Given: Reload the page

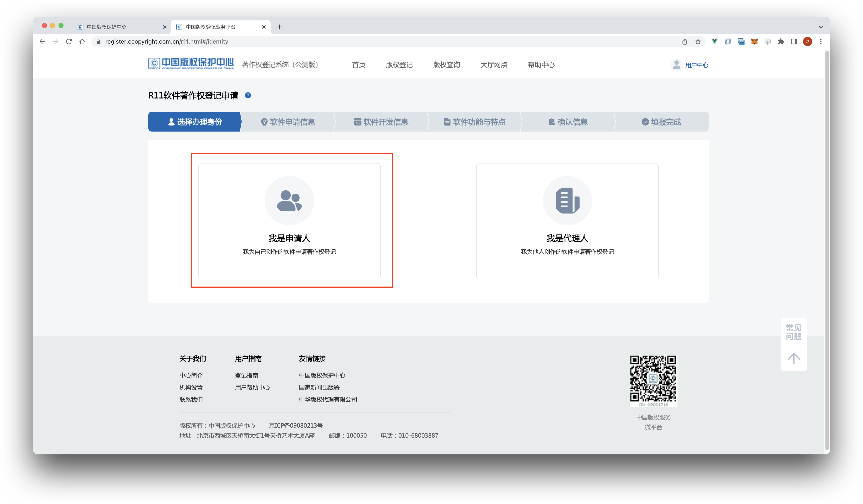Looking at the screenshot, I should pos(69,41).
